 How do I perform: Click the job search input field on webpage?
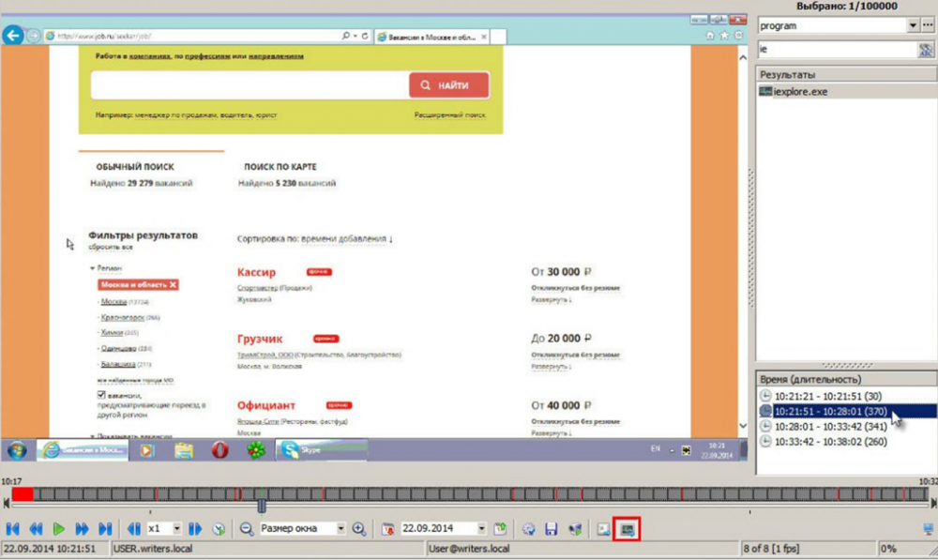[x=250, y=85]
